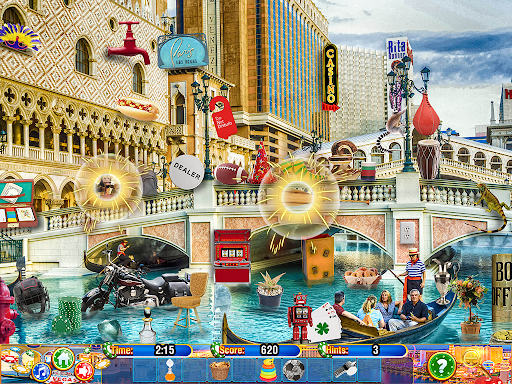Image resolution: width=512 pixels, height=384 pixels.
Task: Click the Time value 2:15
Action: pos(165,350)
